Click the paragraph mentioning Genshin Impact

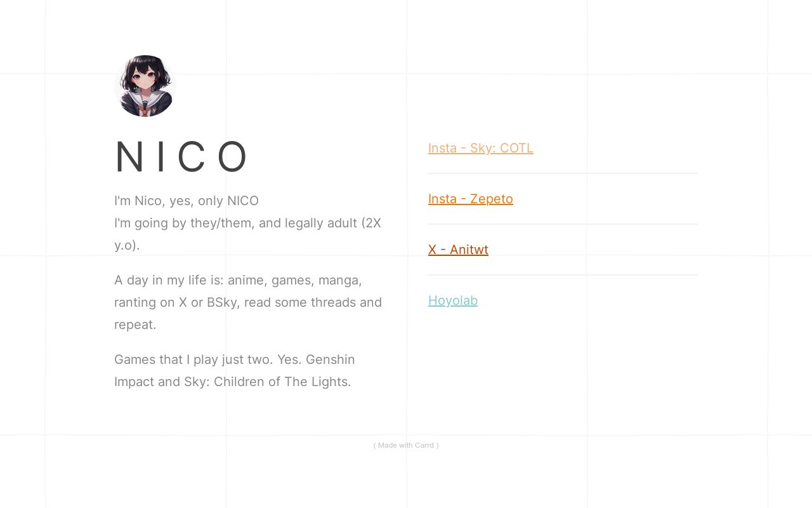(x=234, y=370)
